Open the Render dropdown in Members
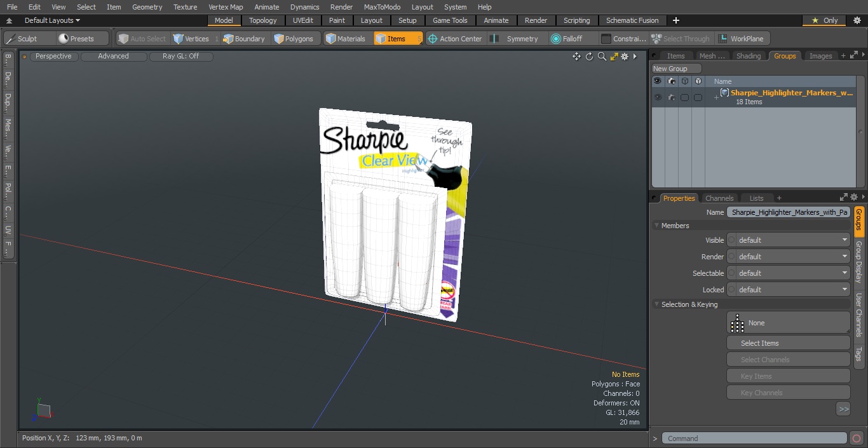Viewport: 868px width, 448px height. (x=789, y=257)
